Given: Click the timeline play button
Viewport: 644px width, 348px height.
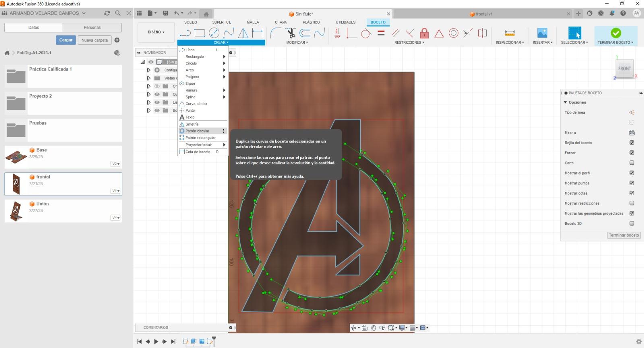Looking at the screenshot, I should tap(156, 342).
